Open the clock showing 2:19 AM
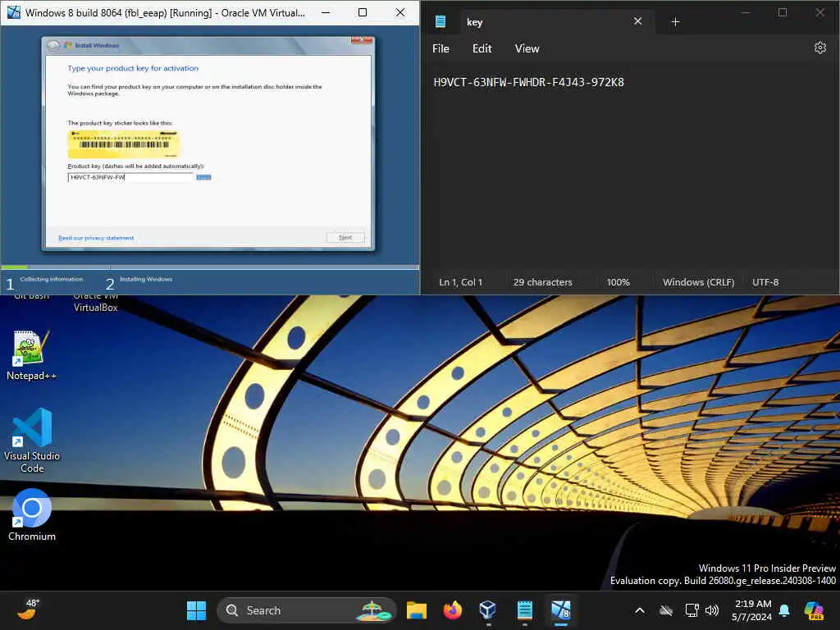 [752, 610]
